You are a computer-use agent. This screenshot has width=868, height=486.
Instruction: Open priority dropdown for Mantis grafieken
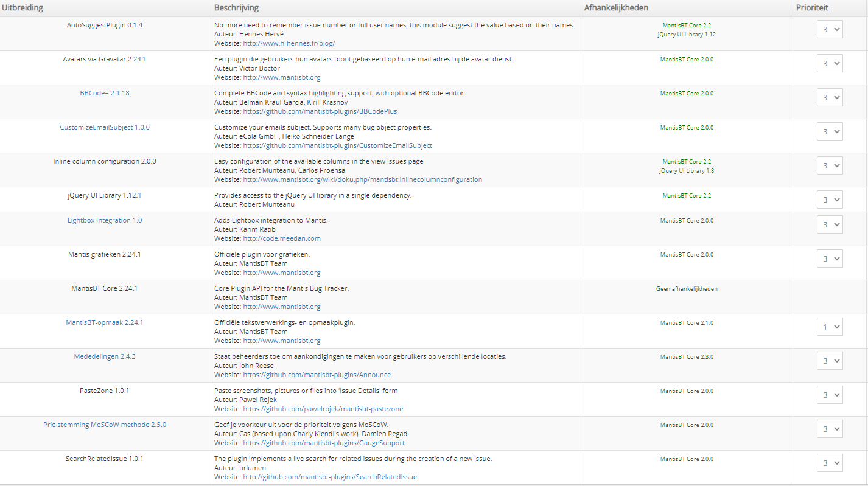pos(830,258)
